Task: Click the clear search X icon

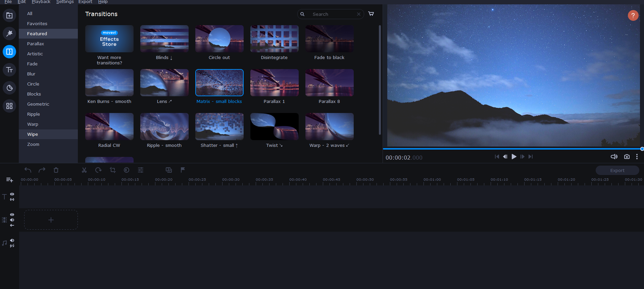Action: tap(359, 14)
